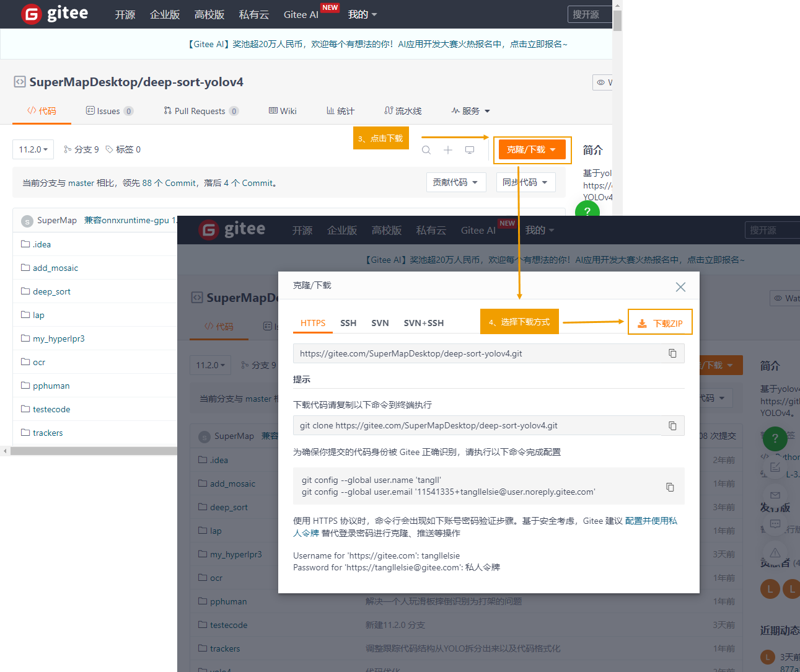
Task: Click the monitor icon left of 克隆/下载
Action: pos(470,150)
